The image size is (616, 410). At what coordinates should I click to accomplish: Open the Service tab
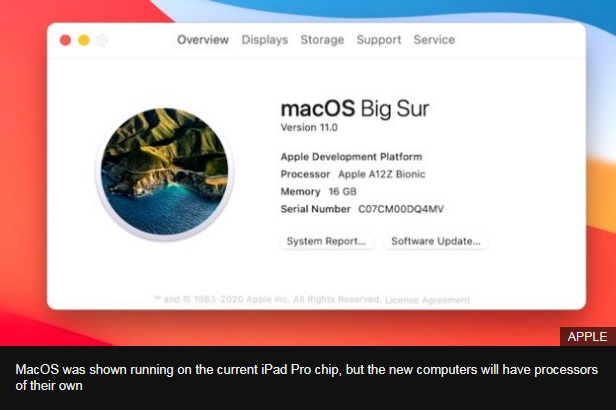click(434, 40)
